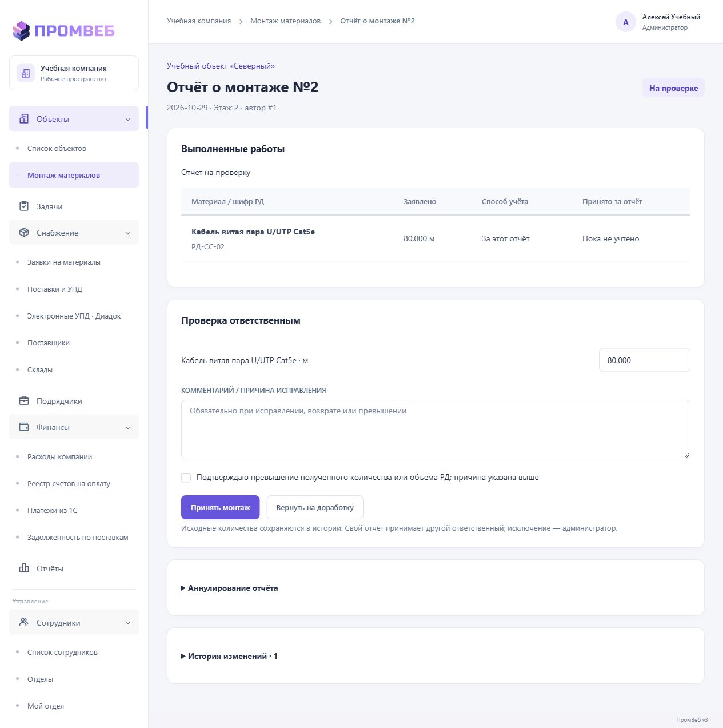The width and height of the screenshot is (723, 728).
Task: Tick the Подтверждаю превышение checkbox
Action: (186, 478)
